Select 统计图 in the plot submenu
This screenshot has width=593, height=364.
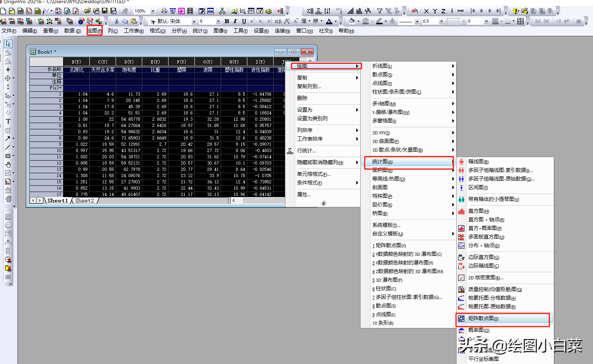coord(409,161)
